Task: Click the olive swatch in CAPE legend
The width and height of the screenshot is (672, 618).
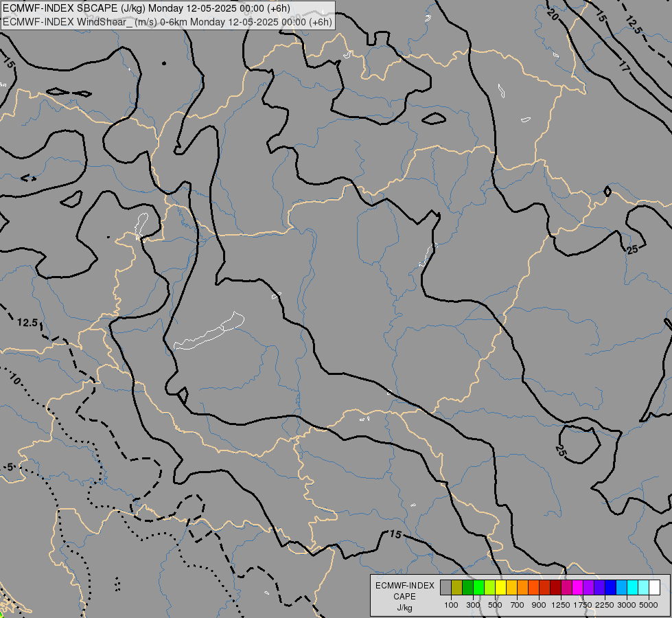Action: click(457, 588)
